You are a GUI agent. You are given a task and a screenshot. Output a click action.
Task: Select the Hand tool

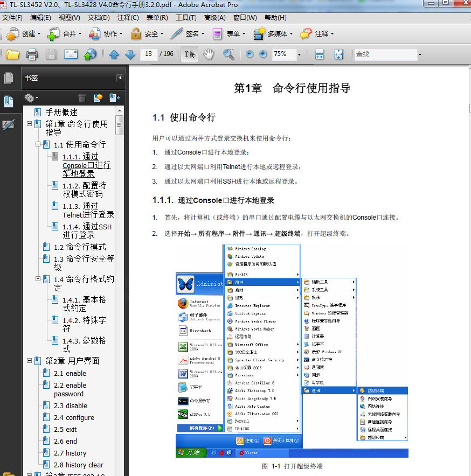point(209,54)
